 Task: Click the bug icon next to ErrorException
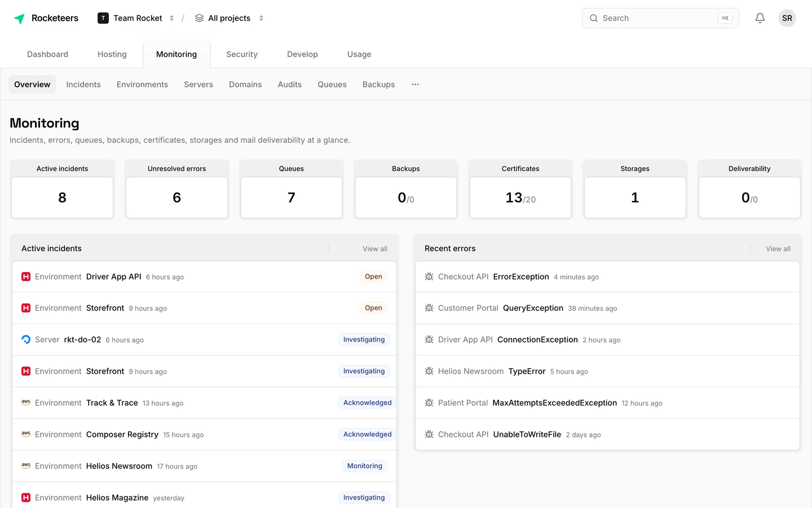(x=429, y=277)
